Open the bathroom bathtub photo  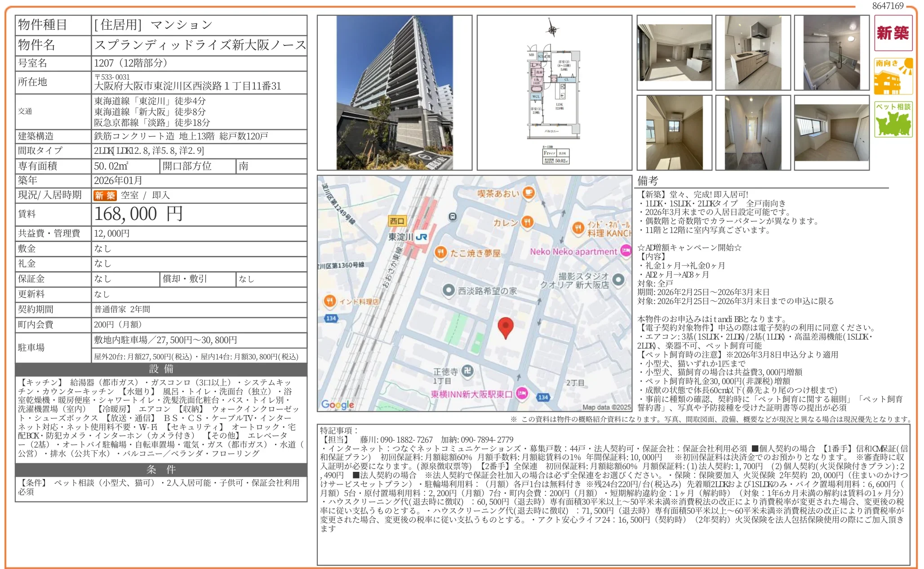(831, 53)
